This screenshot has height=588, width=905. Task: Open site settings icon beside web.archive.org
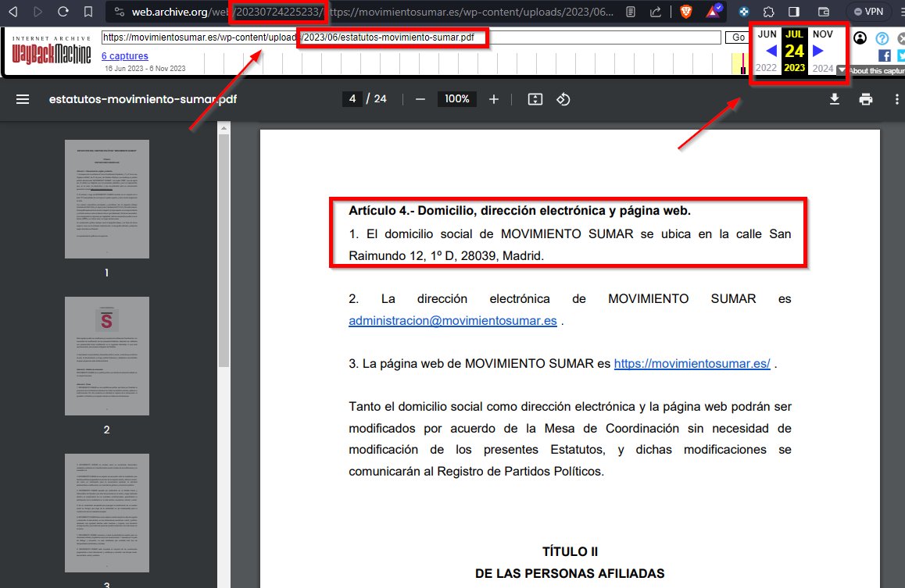click(x=120, y=12)
